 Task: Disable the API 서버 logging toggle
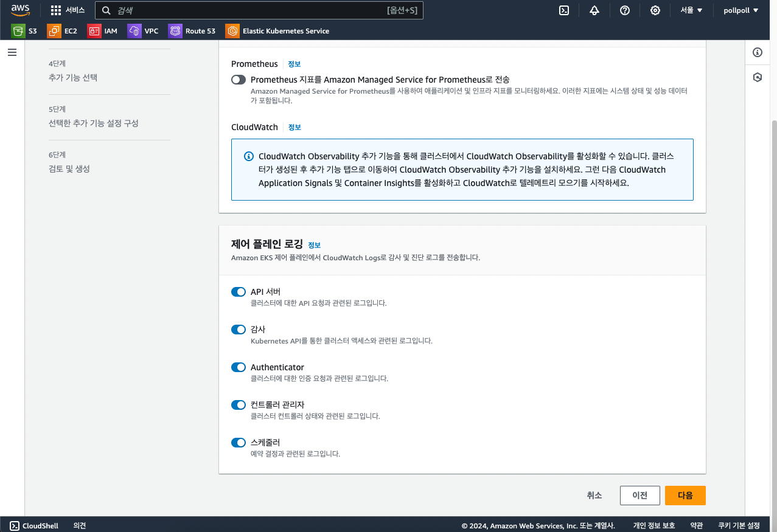pos(239,292)
